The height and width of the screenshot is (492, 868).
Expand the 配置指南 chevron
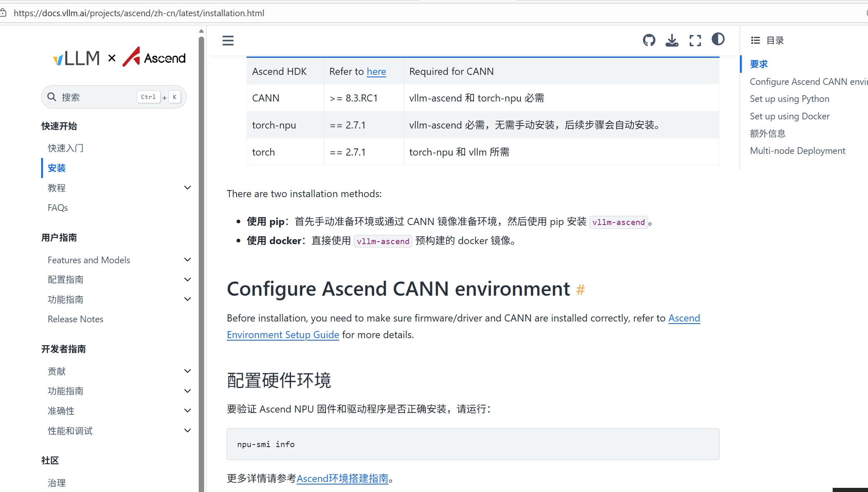click(187, 279)
